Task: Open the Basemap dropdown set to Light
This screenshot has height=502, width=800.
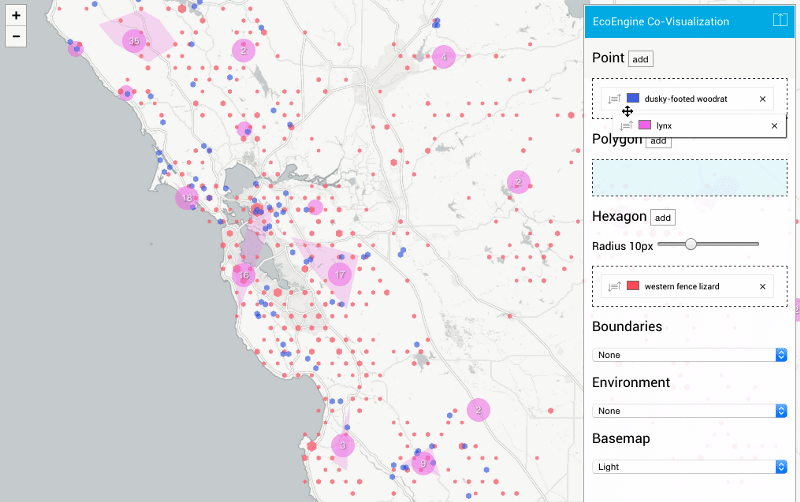Action: 689,467
